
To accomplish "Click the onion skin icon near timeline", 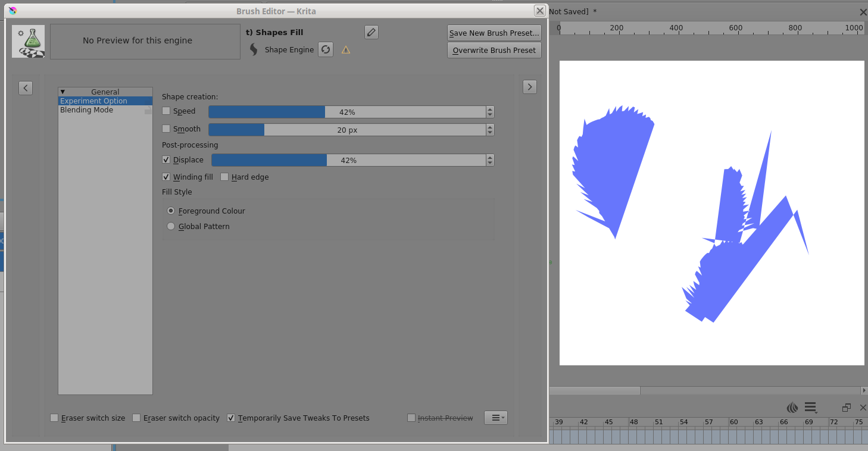I will pos(792,408).
